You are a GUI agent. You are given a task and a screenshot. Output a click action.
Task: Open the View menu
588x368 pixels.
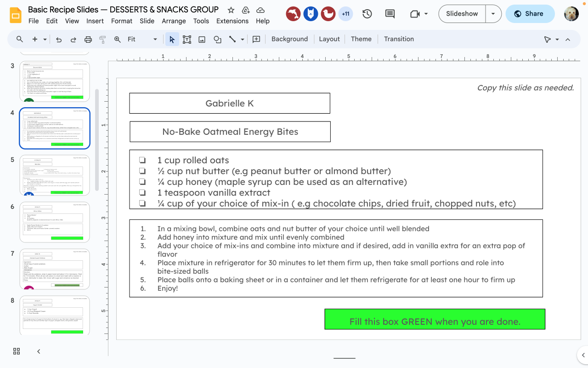(72, 21)
